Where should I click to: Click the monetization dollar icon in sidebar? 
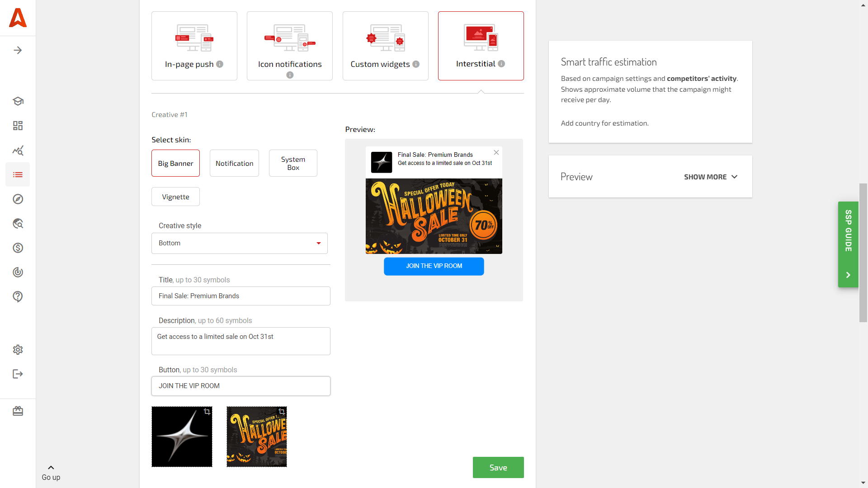coord(18,248)
